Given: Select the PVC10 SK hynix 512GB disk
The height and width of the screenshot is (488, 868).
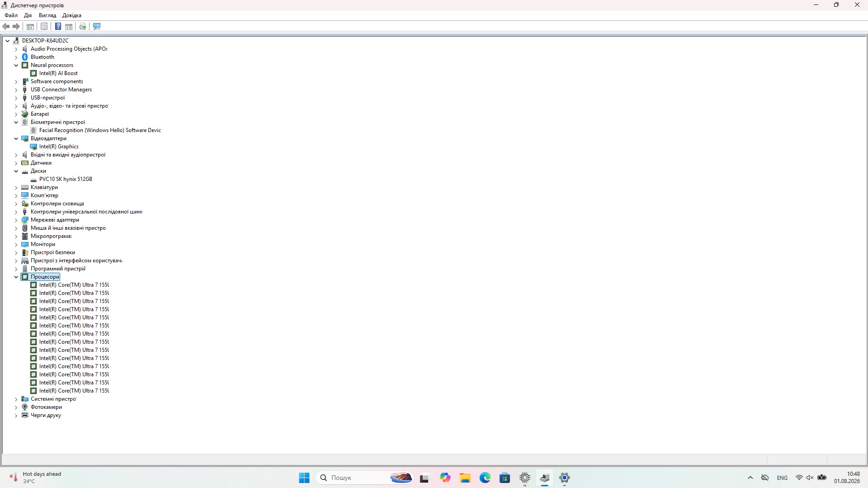Looking at the screenshot, I should (x=66, y=179).
